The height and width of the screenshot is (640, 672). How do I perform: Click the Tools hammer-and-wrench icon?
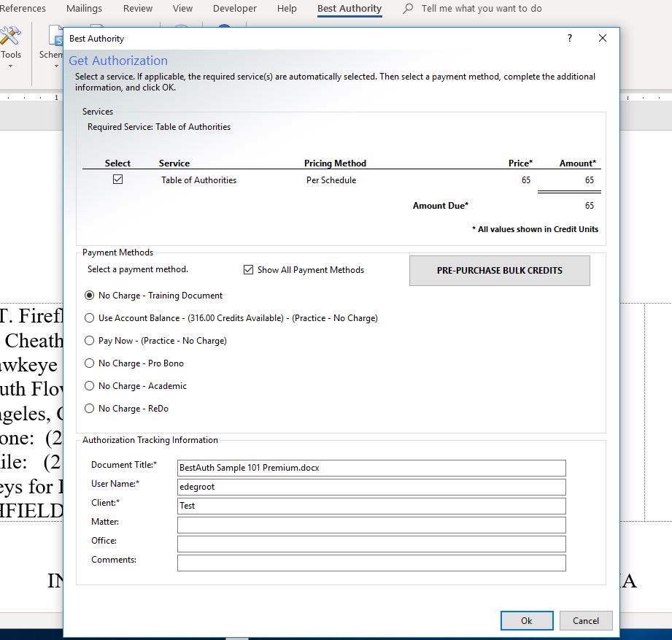pyautogui.click(x=10, y=35)
